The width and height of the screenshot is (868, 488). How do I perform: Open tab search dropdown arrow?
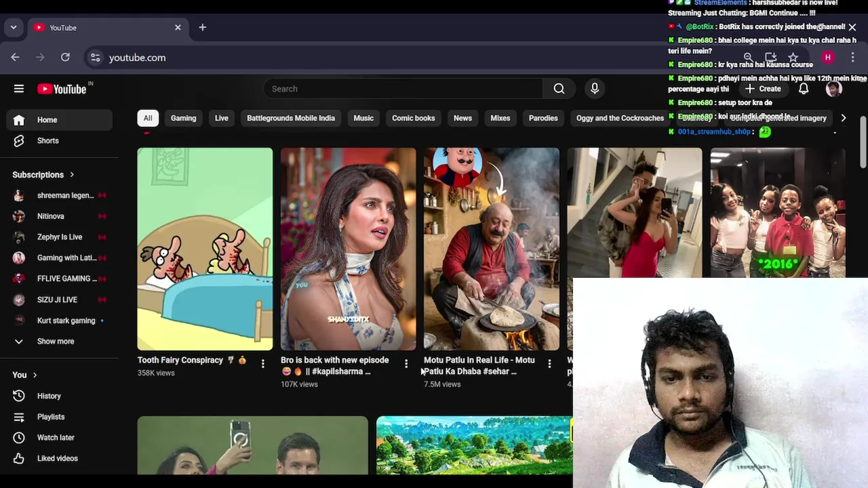pos(14,28)
